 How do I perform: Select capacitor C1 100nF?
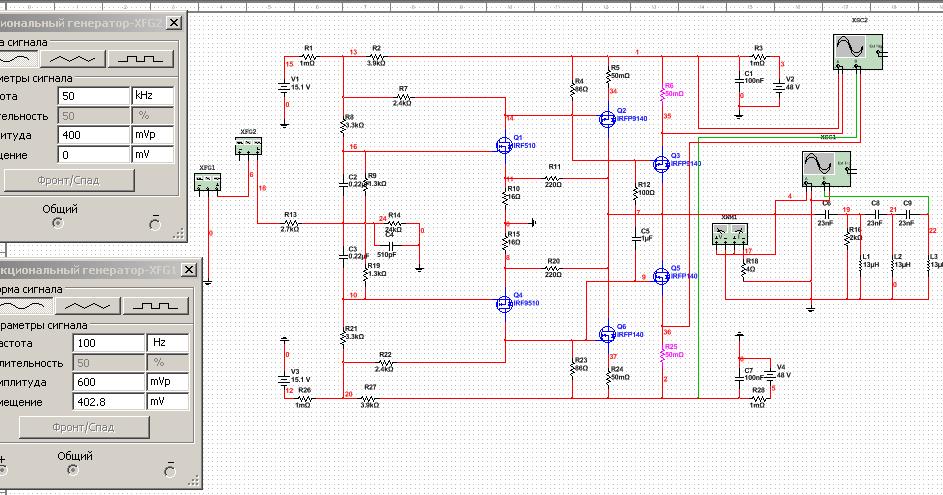pos(740,79)
